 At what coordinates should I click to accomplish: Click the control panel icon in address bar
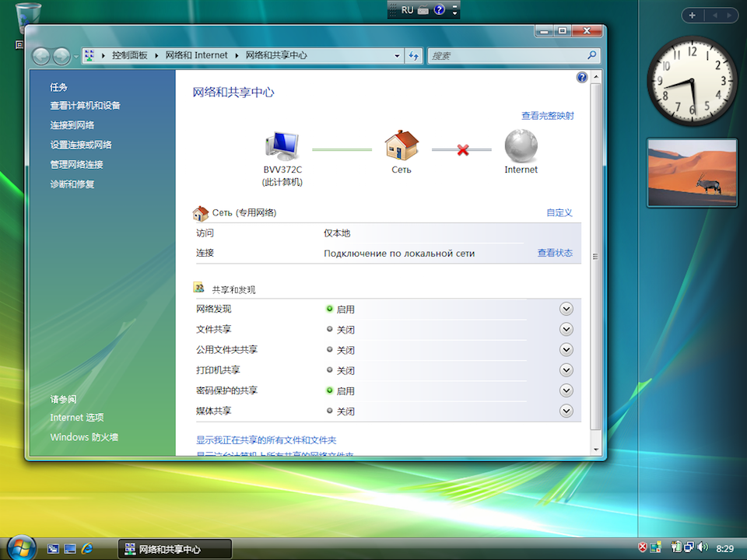click(89, 56)
